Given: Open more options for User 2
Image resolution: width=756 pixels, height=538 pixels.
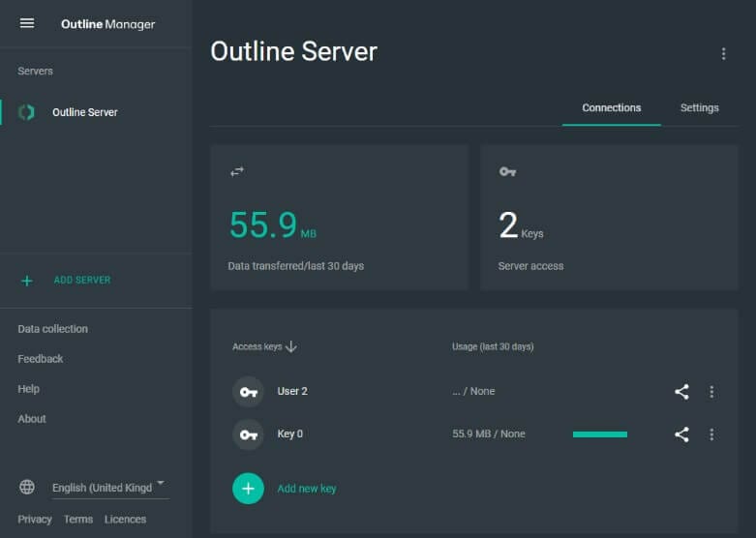Looking at the screenshot, I should tap(711, 392).
